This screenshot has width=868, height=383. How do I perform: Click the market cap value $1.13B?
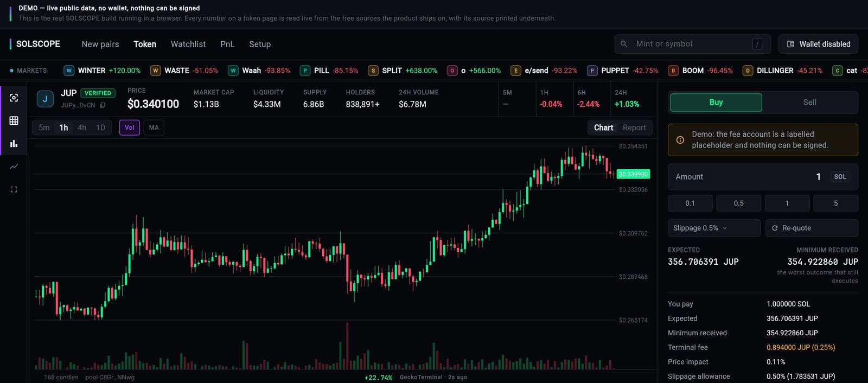pyautogui.click(x=206, y=104)
